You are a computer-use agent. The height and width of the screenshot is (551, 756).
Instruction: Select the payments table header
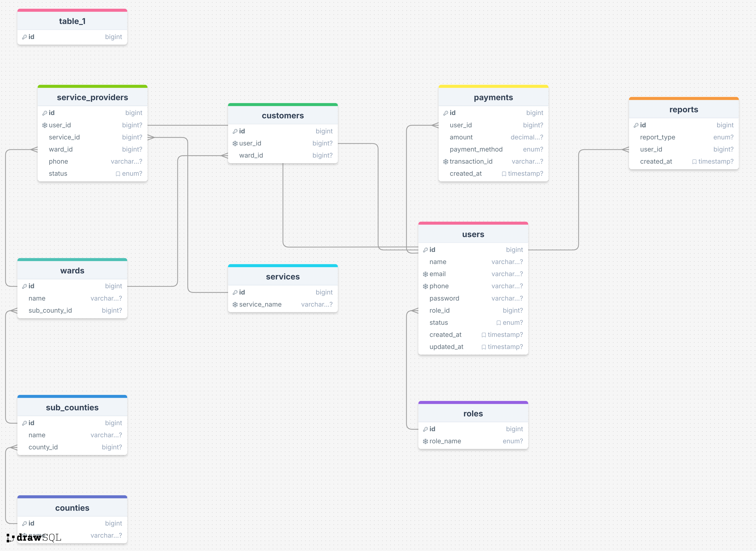click(493, 97)
